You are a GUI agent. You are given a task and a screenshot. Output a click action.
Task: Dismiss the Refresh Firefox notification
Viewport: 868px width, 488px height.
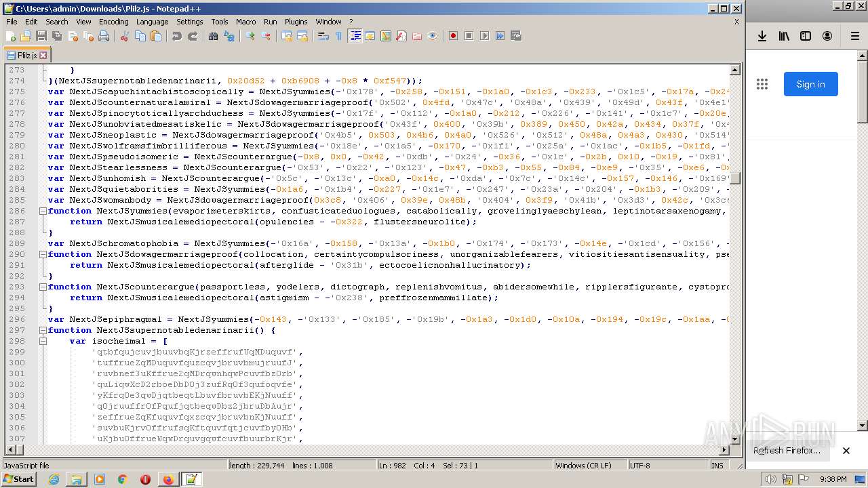click(x=846, y=450)
